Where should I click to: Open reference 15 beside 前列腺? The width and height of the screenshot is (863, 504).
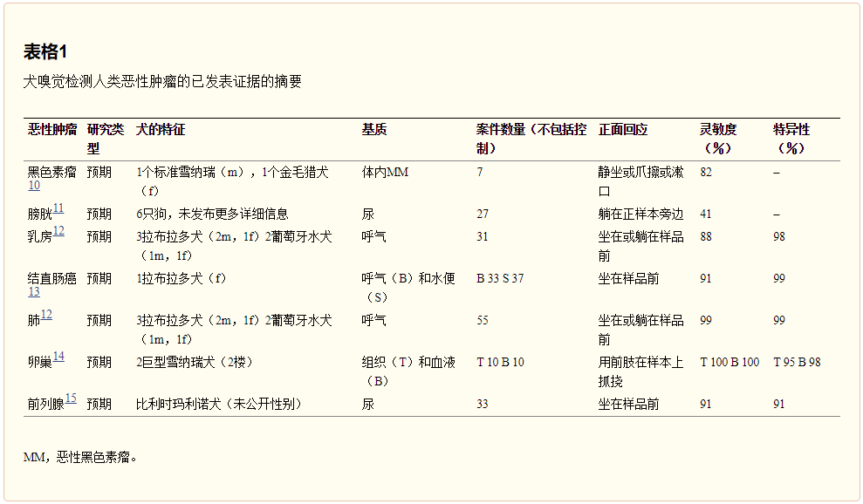(x=71, y=398)
